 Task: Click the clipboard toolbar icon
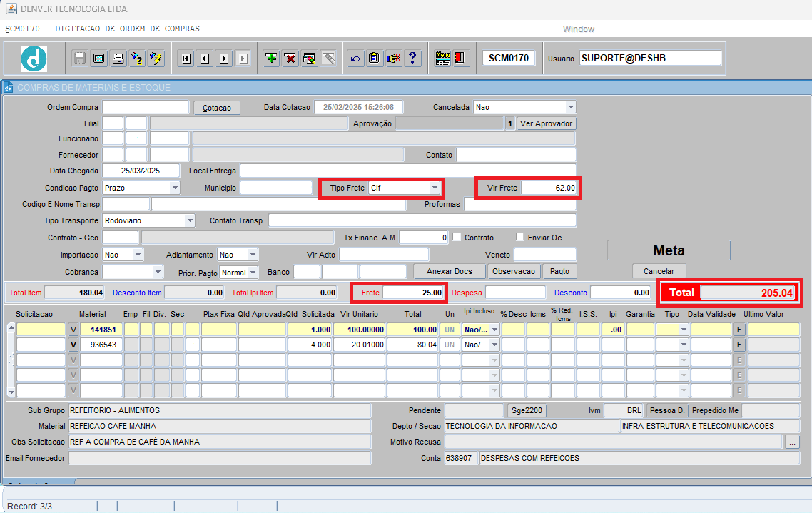374,58
